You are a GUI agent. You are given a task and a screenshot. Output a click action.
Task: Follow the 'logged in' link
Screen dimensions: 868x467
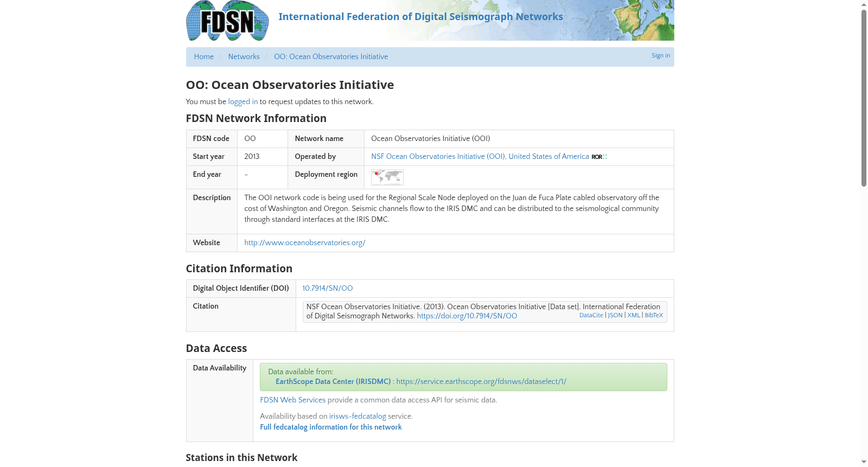tap(243, 101)
